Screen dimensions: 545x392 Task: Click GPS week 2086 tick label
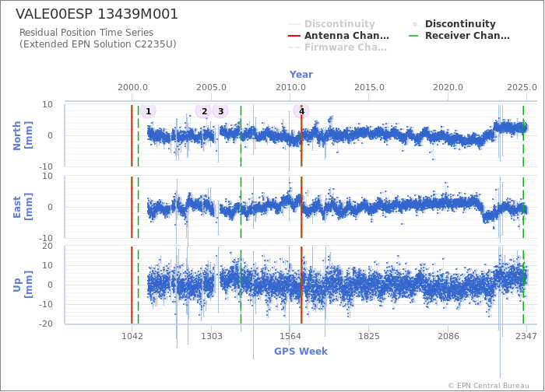[448, 336]
